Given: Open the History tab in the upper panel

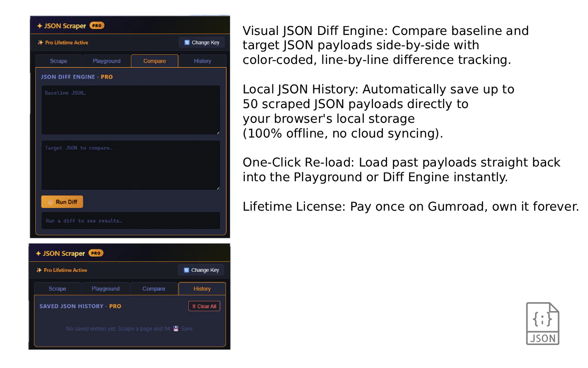Looking at the screenshot, I should [x=203, y=61].
